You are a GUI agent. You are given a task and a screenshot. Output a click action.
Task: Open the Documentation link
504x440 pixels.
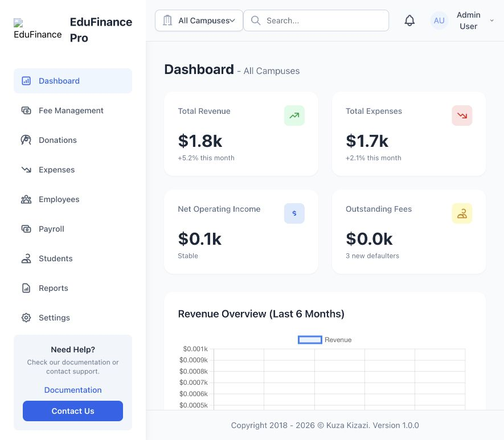(x=73, y=390)
